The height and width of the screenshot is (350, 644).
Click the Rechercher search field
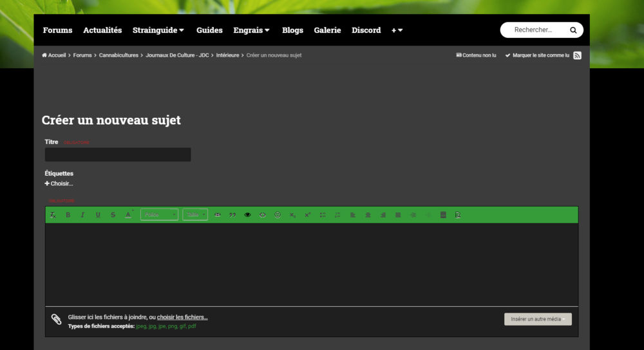coord(534,30)
